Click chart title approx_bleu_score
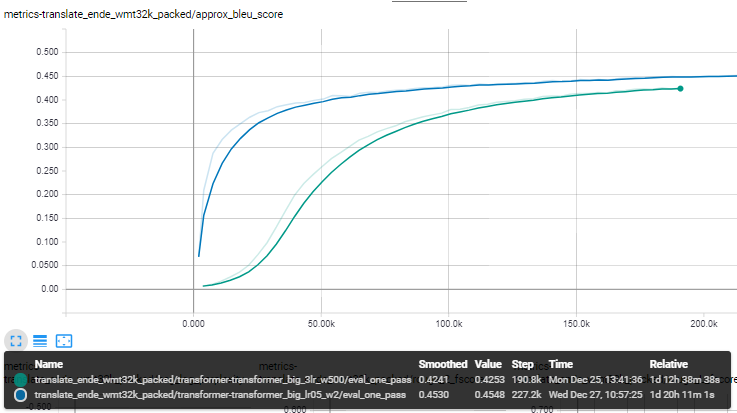 (143, 14)
